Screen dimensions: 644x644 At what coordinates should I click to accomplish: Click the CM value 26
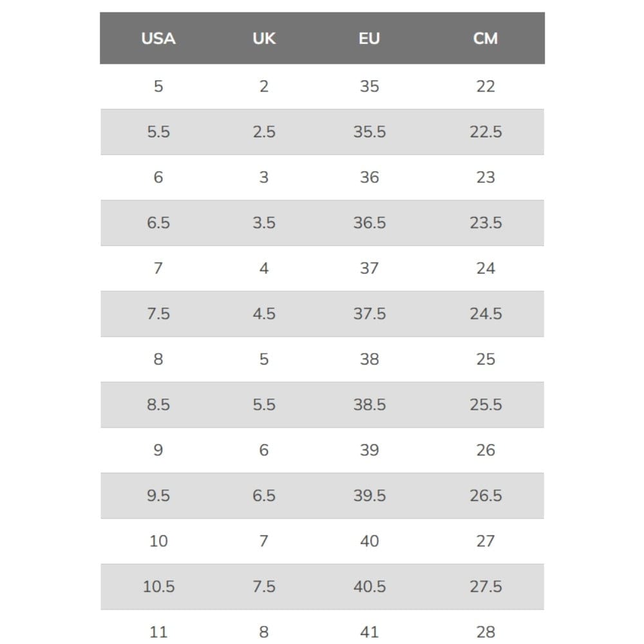[x=486, y=450]
